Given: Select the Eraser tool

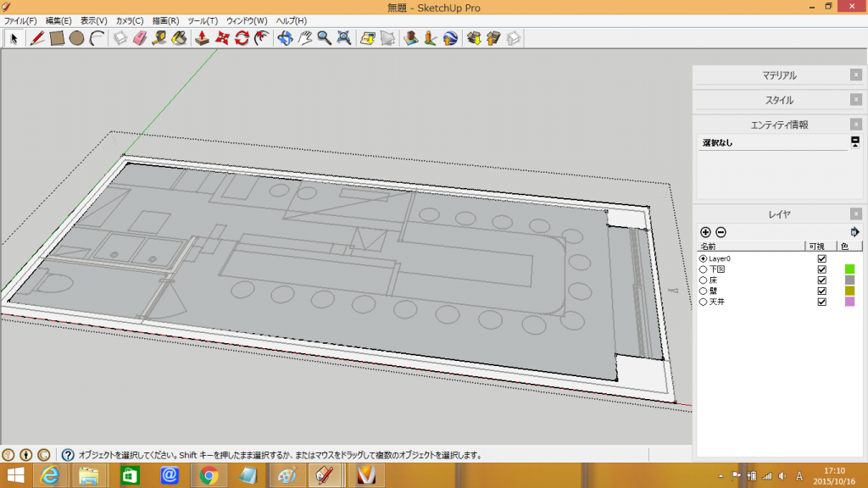Looking at the screenshot, I should tap(140, 38).
